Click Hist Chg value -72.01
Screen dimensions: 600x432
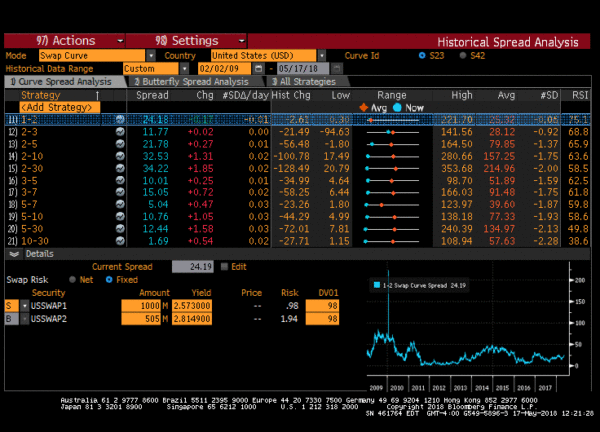click(294, 229)
